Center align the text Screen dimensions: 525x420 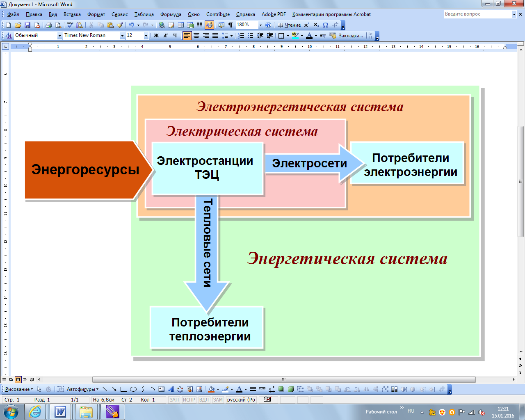(196, 36)
